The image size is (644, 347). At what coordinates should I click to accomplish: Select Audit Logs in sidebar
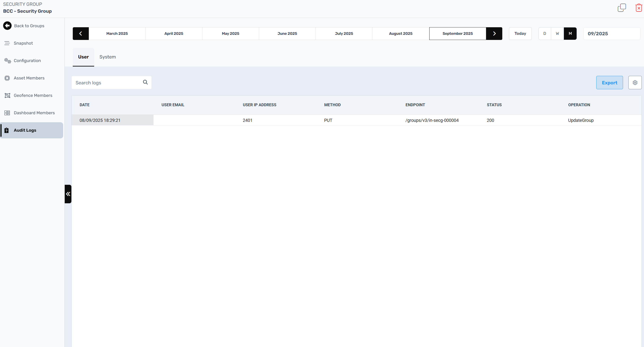tap(31, 130)
